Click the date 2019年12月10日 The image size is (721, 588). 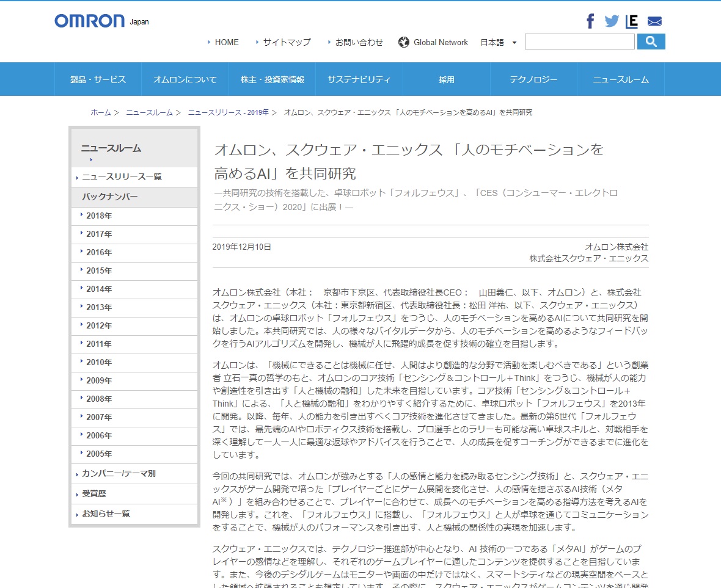[x=241, y=247]
